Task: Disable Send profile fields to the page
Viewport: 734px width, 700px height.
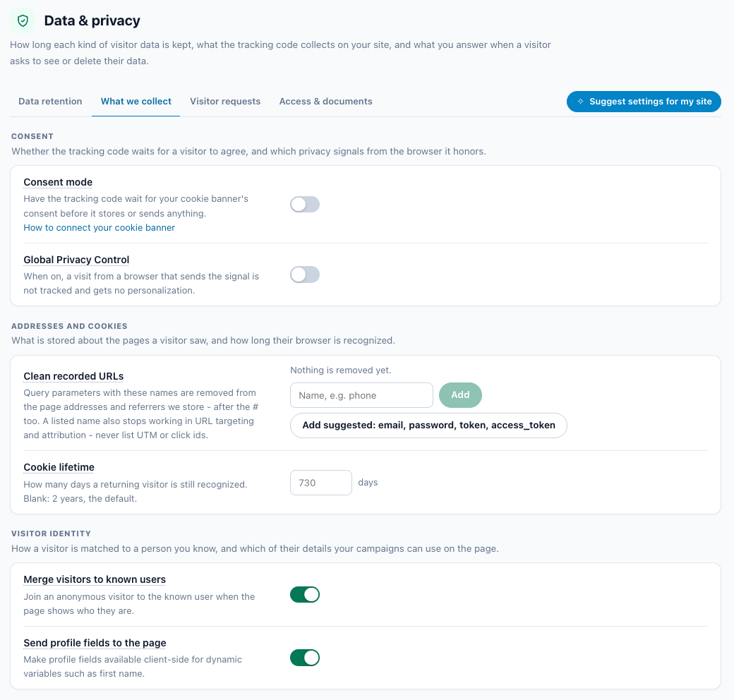Action: coord(305,658)
